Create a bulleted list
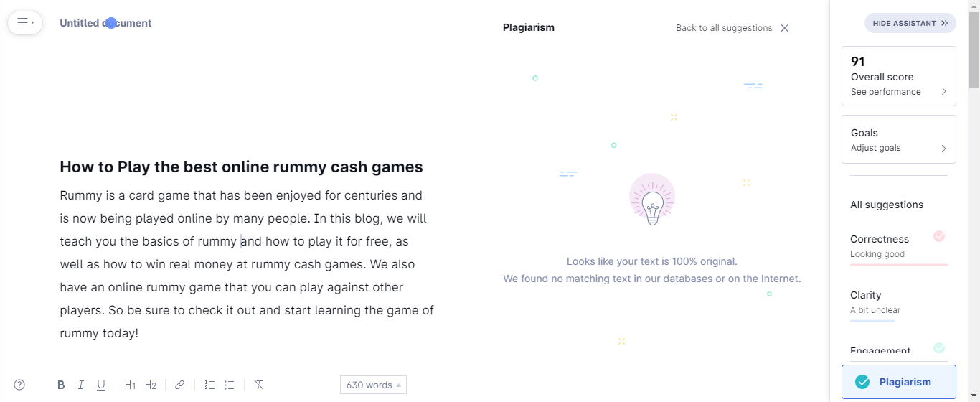 coord(230,385)
